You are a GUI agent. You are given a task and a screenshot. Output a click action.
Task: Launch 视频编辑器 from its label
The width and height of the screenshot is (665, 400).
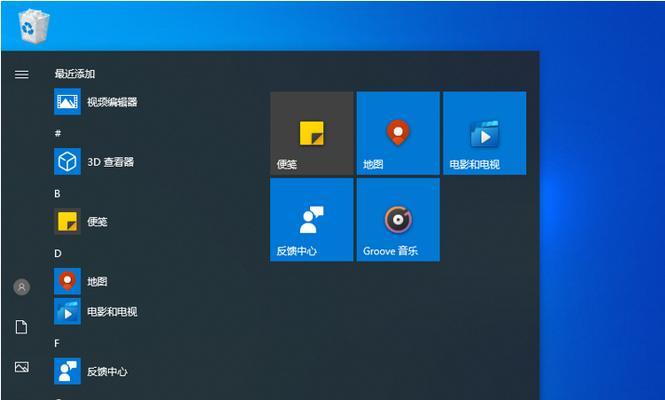pos(112,102)
